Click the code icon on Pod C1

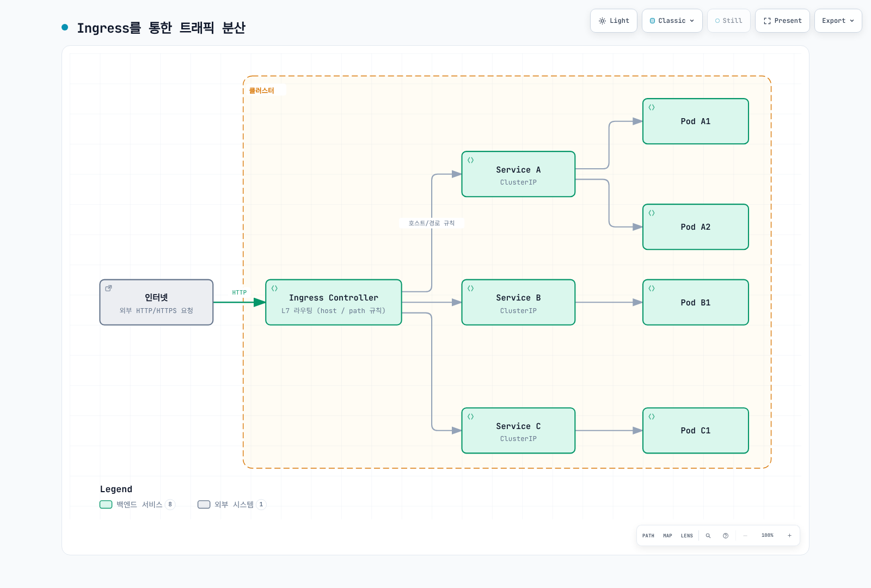click(652, 416)
